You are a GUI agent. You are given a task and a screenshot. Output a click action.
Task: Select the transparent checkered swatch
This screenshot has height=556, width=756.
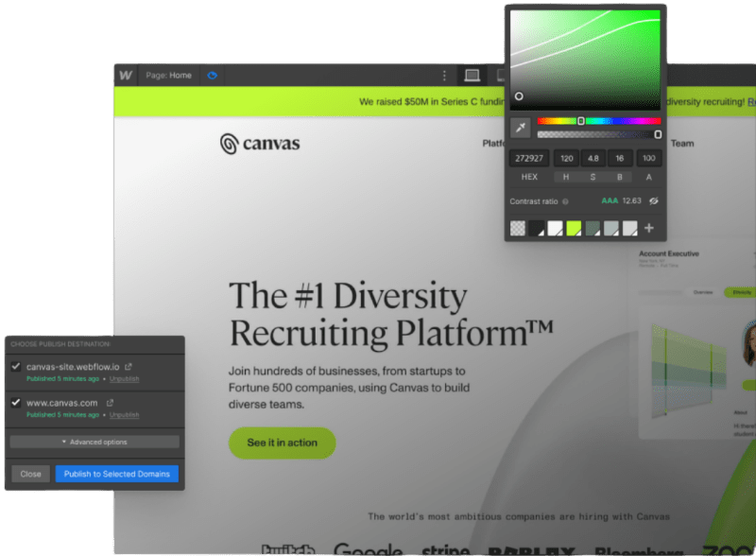(x=517, y=228)
